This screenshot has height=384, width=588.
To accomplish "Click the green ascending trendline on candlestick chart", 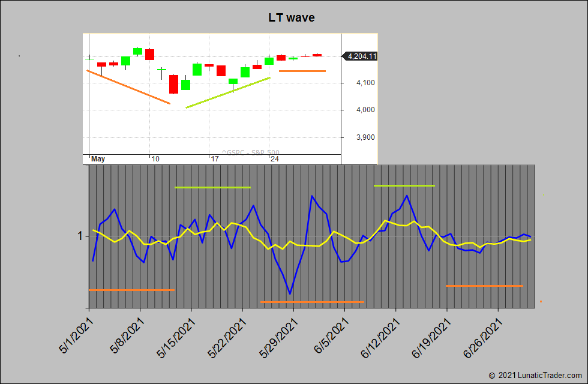I will pos(228,93).
